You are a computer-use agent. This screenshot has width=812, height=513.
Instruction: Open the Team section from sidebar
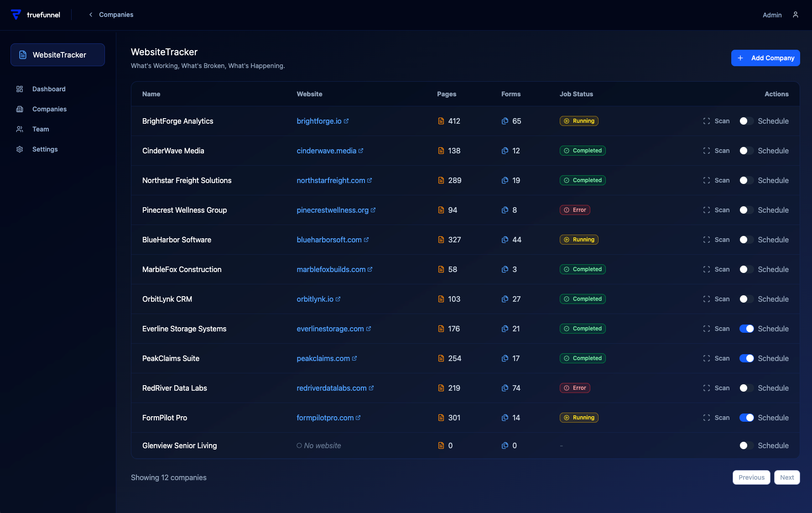tap(20, 129)
